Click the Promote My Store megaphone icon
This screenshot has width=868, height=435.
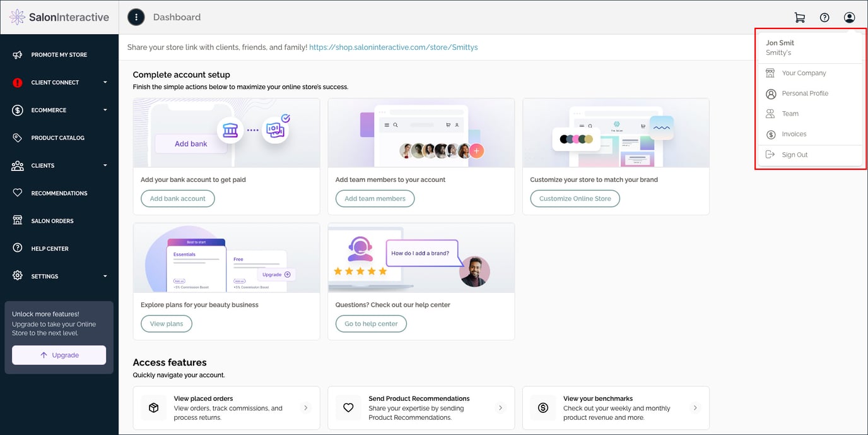(18, 55)
